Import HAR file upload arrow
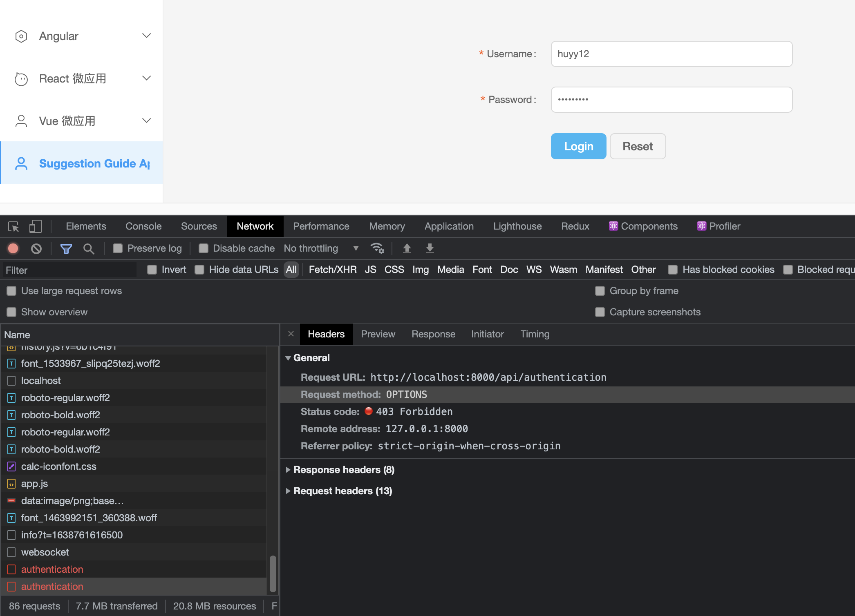This screenshot has width=855, height=616. 407,248
